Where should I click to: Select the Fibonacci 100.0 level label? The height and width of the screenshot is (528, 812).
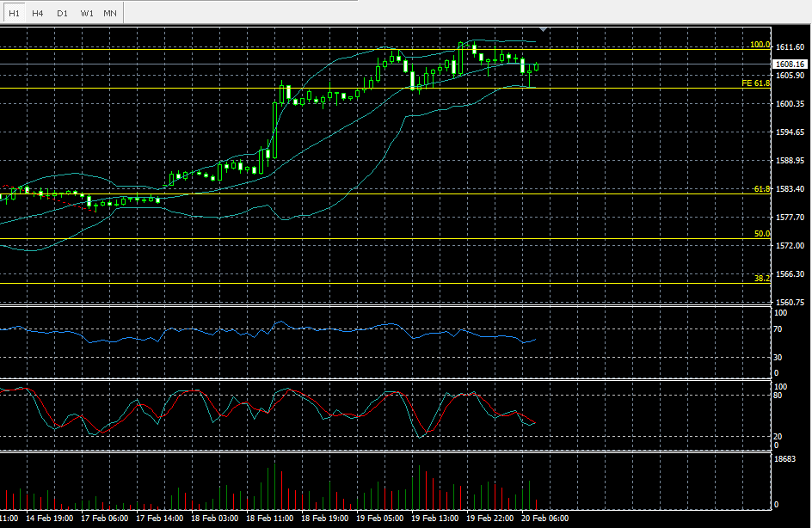[760, 45]
